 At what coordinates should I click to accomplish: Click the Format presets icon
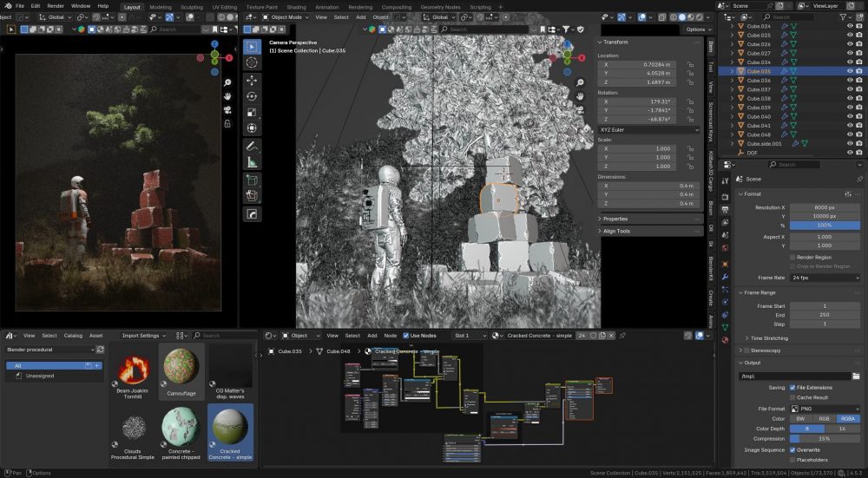[x=848, y=194]
